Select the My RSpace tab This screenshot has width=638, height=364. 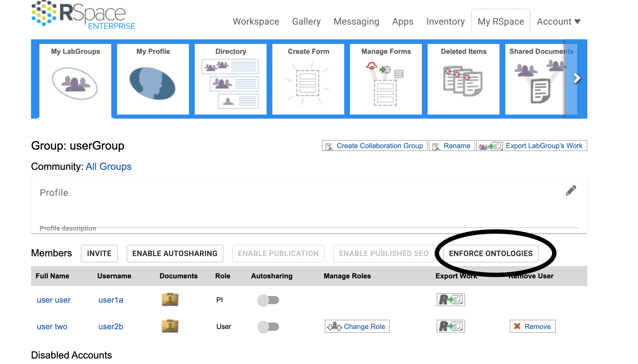click(501, 21)
